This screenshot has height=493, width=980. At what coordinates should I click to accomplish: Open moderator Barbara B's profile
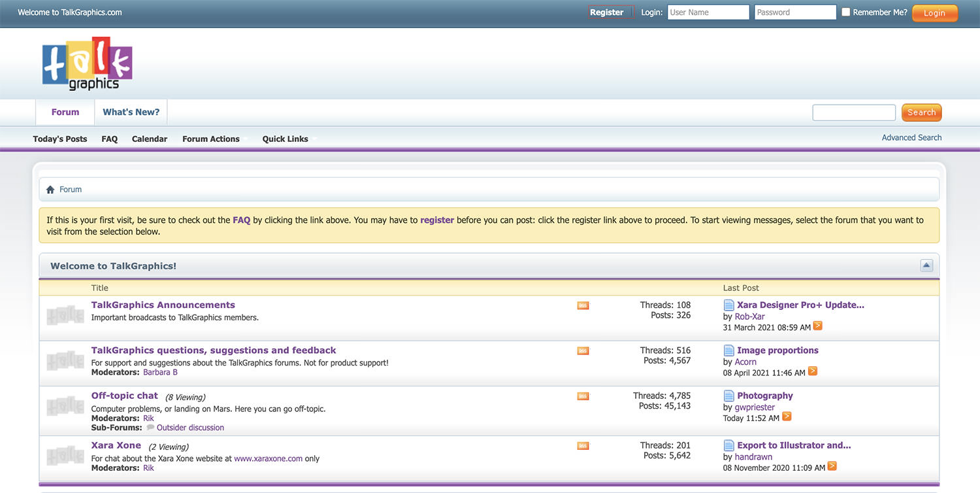[x=160, y=372]
